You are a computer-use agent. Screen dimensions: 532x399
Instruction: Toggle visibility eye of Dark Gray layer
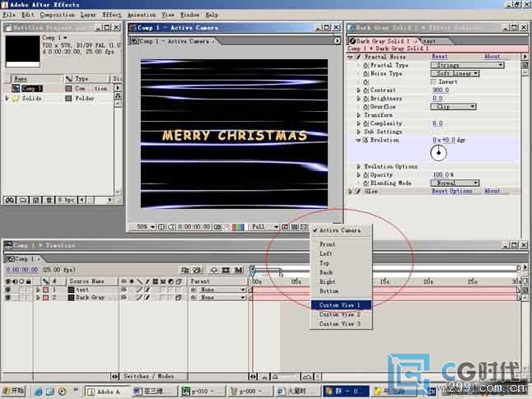[7, 297]
